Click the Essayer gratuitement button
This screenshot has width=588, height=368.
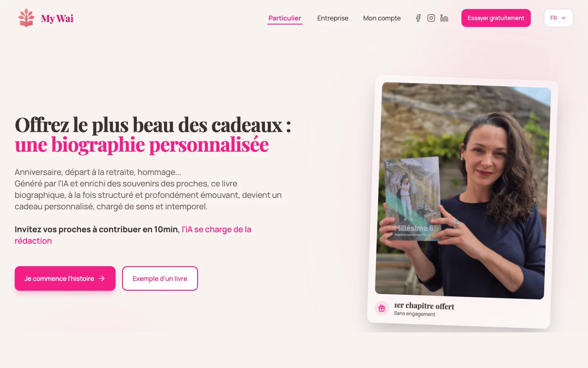click(x=496, y=18)
